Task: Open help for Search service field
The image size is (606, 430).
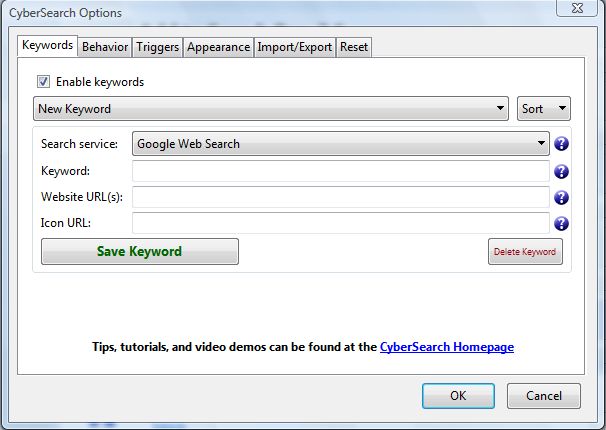Action: [561, 144]
